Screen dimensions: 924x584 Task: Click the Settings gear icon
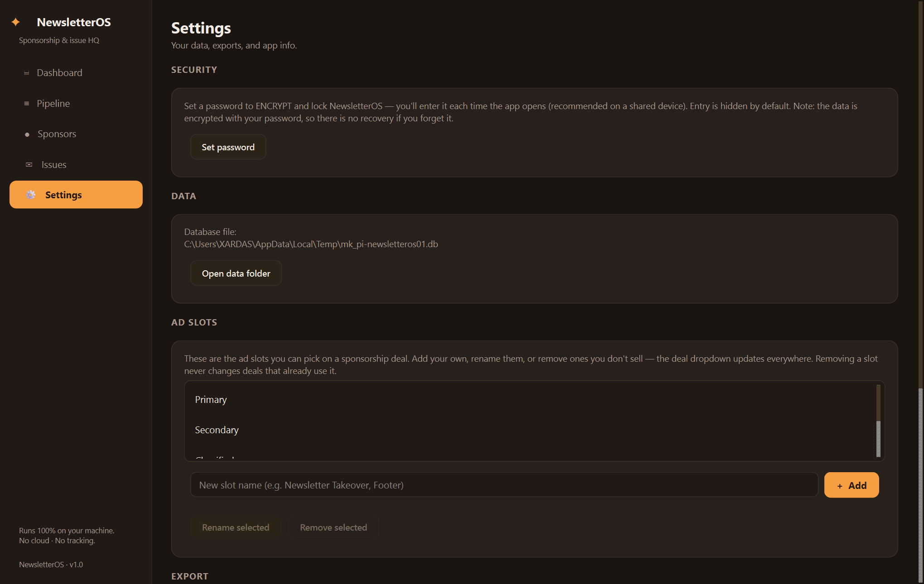tap(31, 195)
